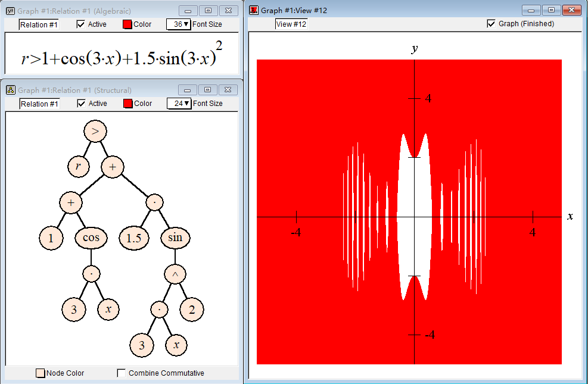Toggle the Graph (Finished) checkbox
This screenshot has width=588, height=384.
tap(491, 24)
